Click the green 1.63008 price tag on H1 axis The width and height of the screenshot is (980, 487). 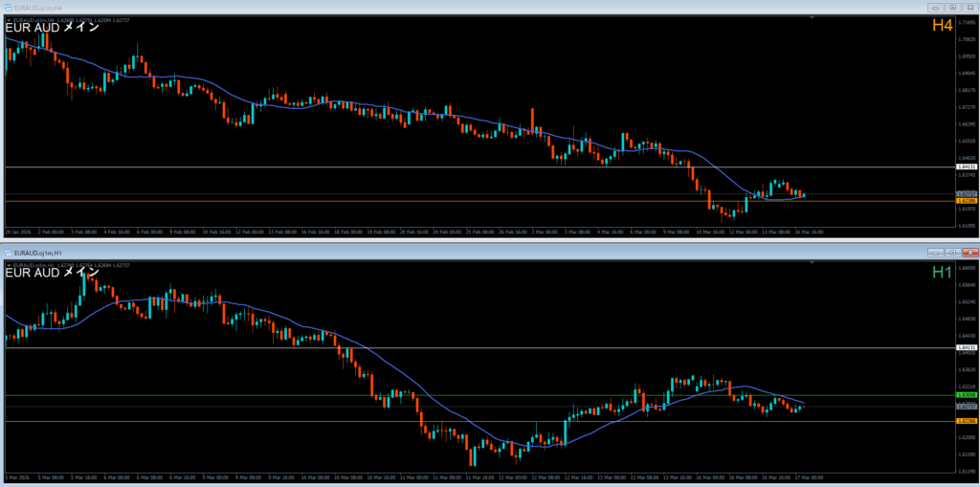point(965,394)
